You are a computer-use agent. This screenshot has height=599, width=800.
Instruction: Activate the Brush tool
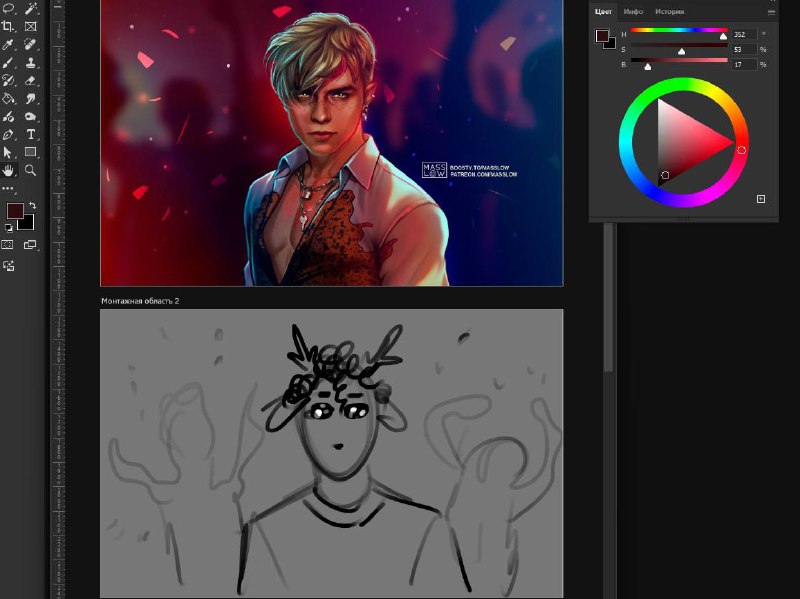coord(8,62)
